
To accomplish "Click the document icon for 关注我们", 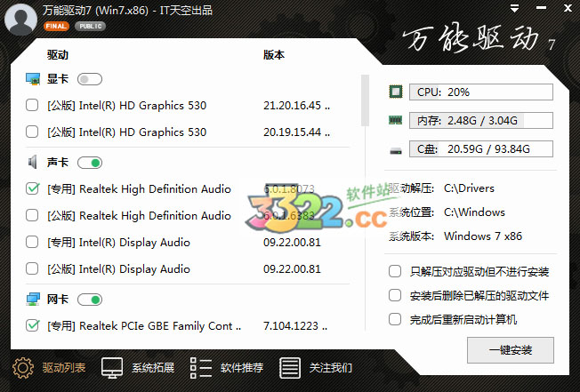I will coord(290,368).
